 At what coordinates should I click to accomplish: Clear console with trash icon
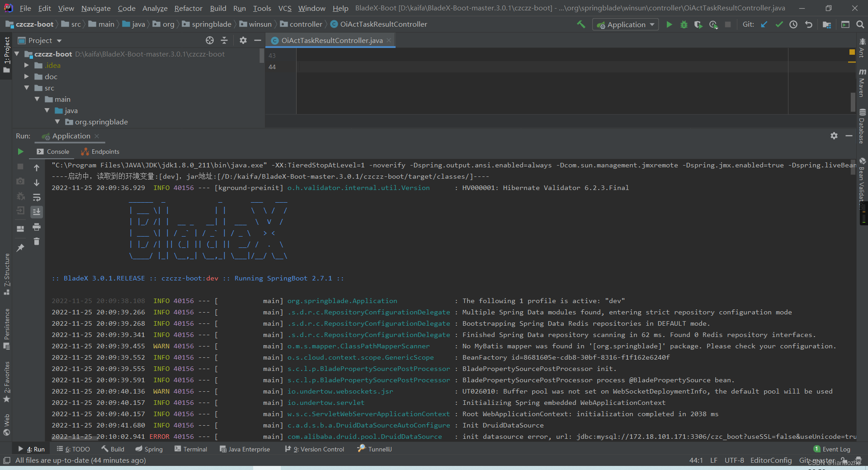click(x=37, y=242)
